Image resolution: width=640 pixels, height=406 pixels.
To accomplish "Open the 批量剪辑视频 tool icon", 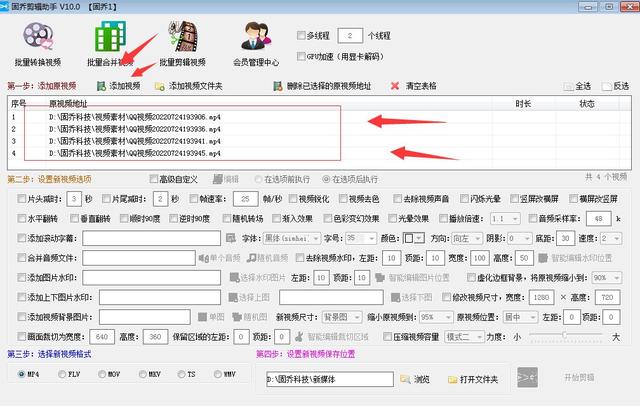I will click(183, 37).
